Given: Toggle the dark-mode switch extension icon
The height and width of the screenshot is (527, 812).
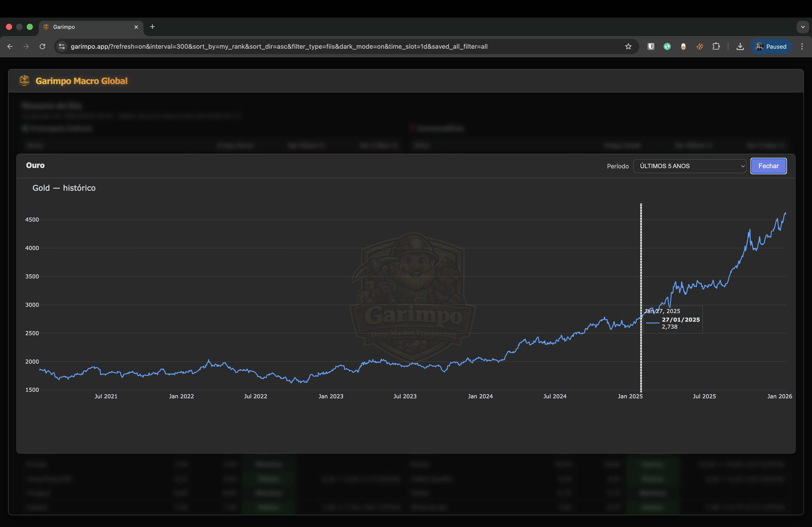Looking at the screenshot, I should tap(683, 46).
